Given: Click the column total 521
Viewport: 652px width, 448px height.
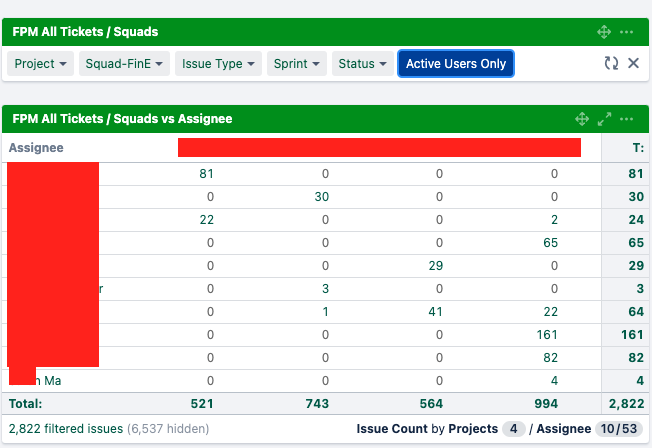Looking at the screenshot, I should (x=202, y=403).
